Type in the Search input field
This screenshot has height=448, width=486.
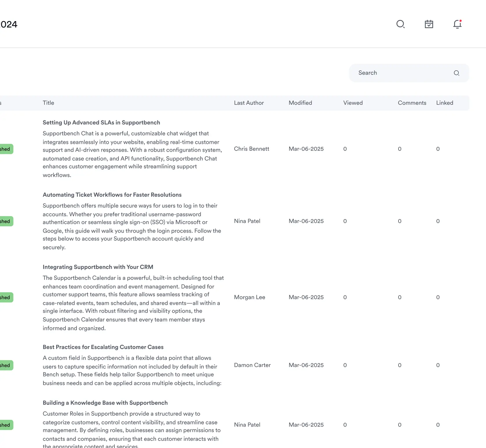pyautogui.click(x=403, y=73)
